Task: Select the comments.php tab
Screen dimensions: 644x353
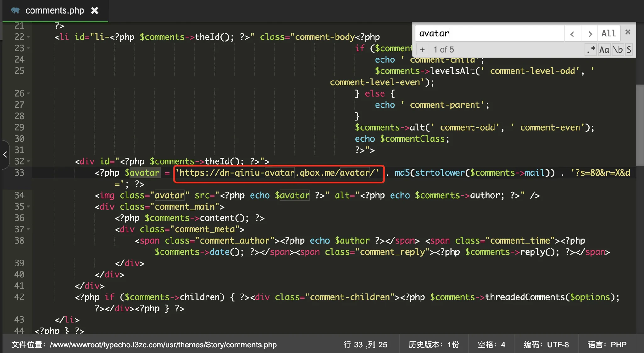Action: click(x=54, y=11)
